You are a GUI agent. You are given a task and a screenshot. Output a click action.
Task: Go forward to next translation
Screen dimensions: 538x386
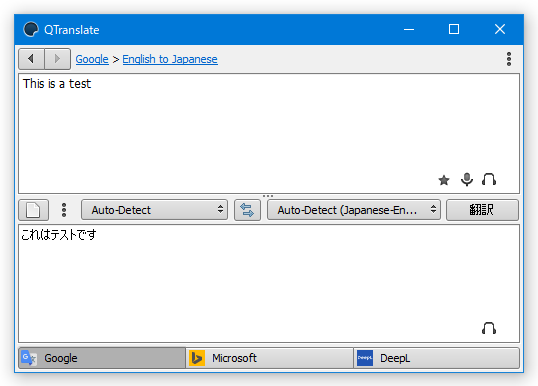point(58,59)
